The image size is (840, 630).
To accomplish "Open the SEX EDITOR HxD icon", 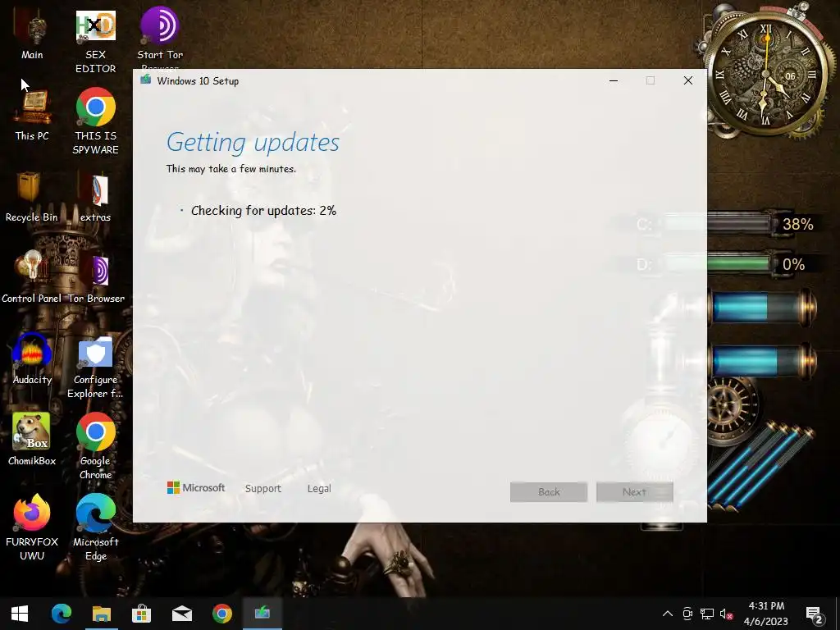I will click(95, 42).
